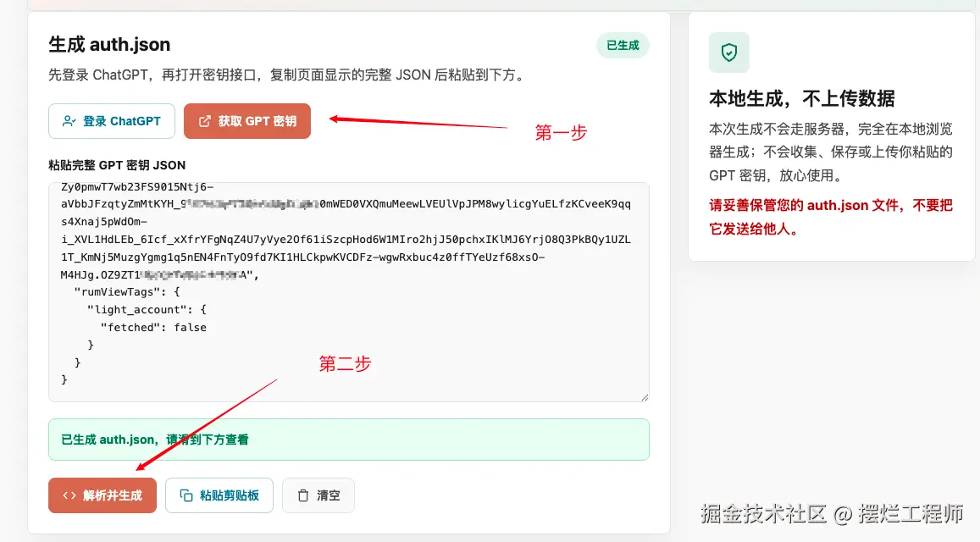Click the green shield check icon
Screen dimensions: 980x542
(728, 53)
